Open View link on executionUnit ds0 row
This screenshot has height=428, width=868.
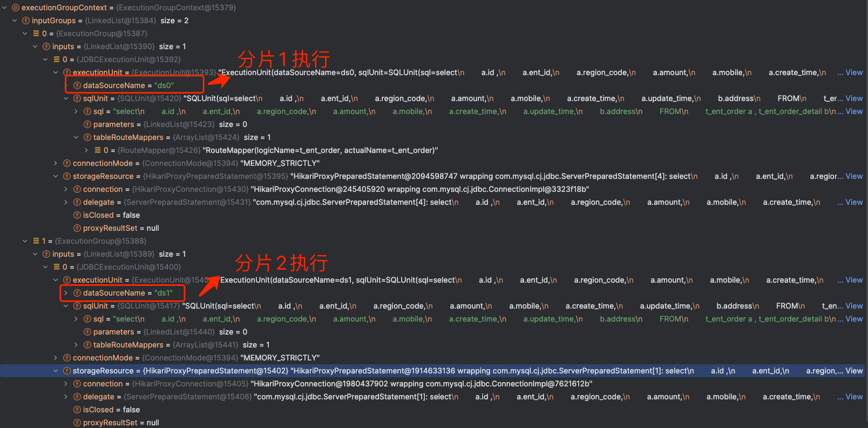coord(854,72)
